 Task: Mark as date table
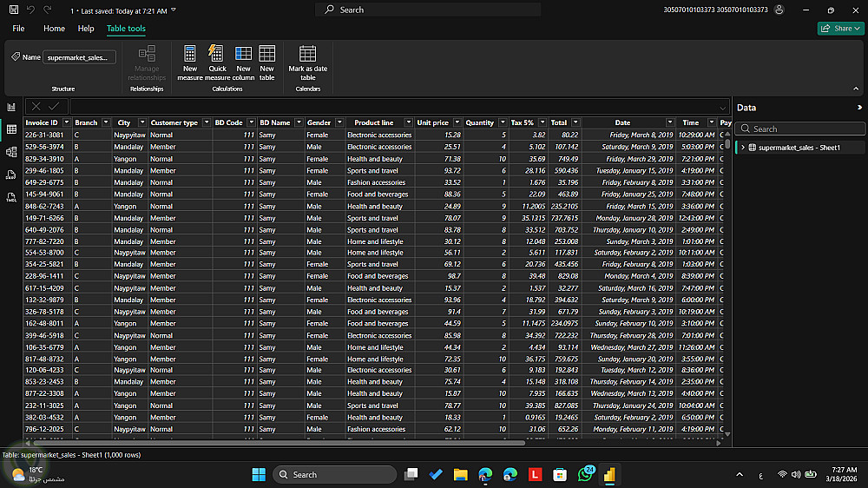pyautogui.click(x=308, y=55)
